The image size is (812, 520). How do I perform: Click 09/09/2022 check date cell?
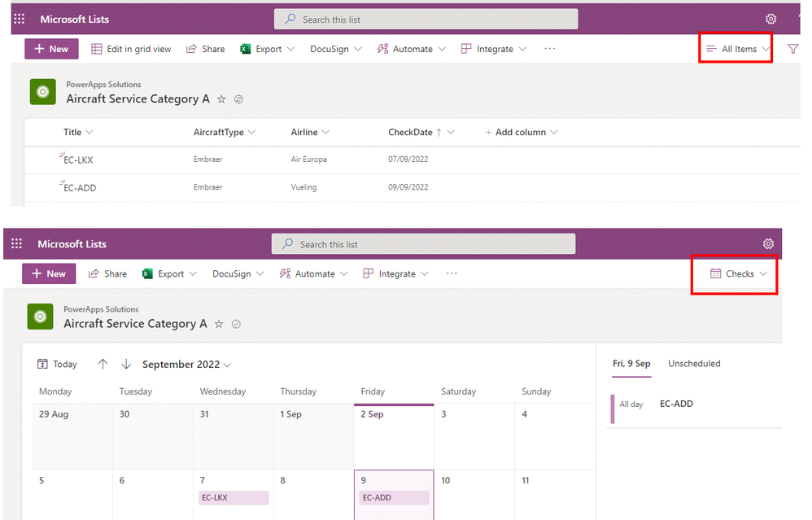click(408, 187)
